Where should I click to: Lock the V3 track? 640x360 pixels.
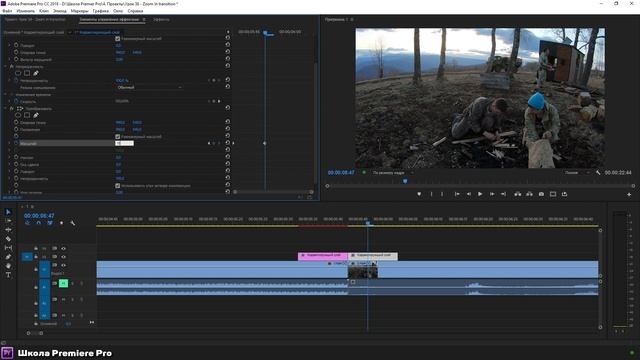tap(36, 248)
